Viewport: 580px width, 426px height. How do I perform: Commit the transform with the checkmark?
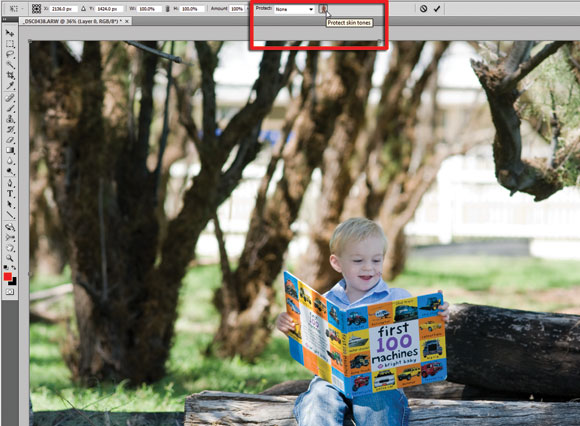[437, 9]
